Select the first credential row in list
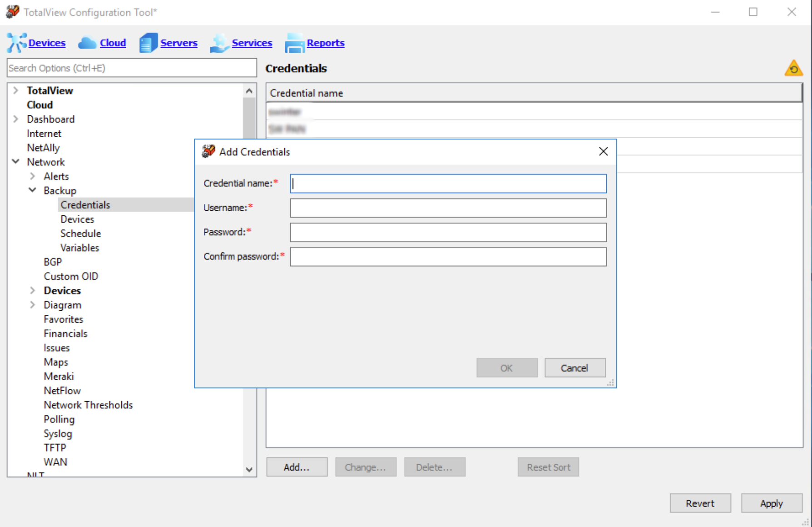The width and height of the screenshot is (812, 527). tap(534, 111)
